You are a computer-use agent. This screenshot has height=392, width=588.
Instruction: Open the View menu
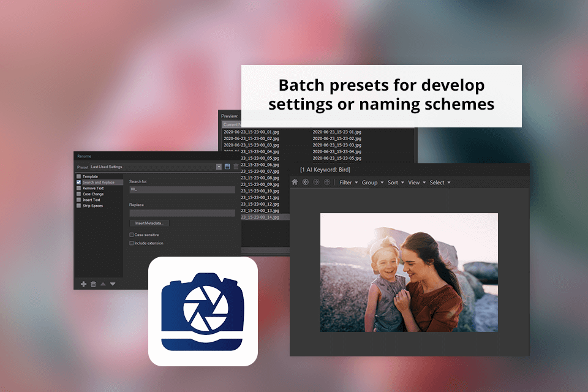413,183
